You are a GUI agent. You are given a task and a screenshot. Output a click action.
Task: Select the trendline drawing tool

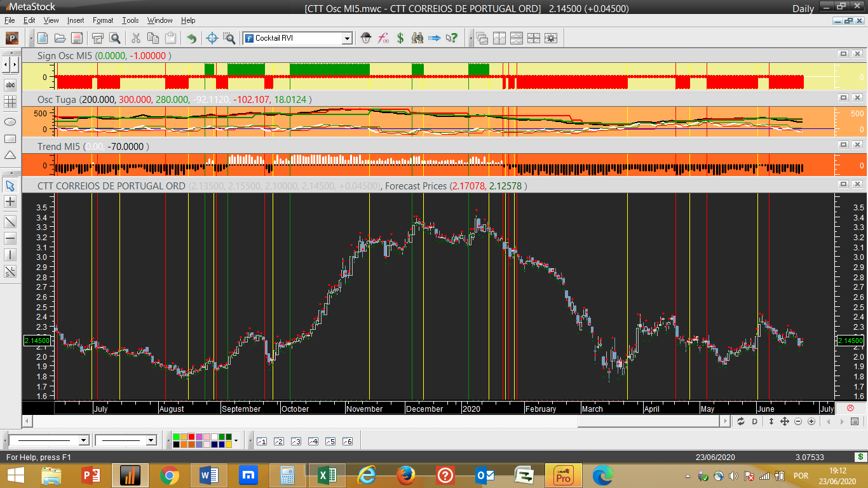(10, 222)
